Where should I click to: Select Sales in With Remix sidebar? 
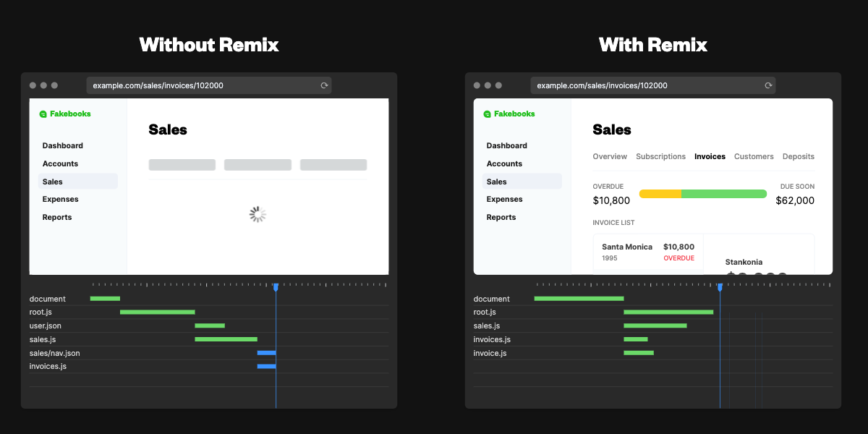(522, 182)
